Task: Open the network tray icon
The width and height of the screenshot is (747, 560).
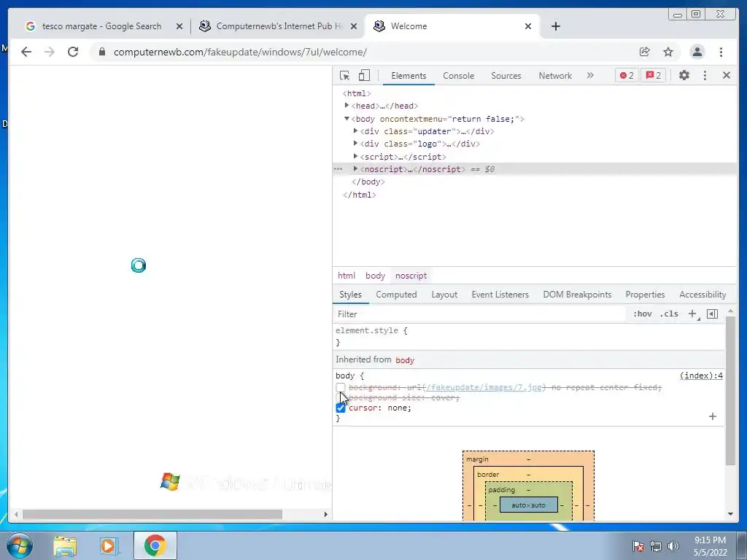Action: tap(656, 546)
